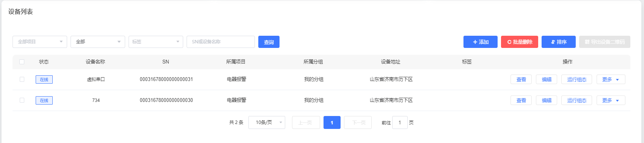Open the 更多 menu for 虚拟串口
Screen dimensions: 644x143
click(x=611, y=79)
